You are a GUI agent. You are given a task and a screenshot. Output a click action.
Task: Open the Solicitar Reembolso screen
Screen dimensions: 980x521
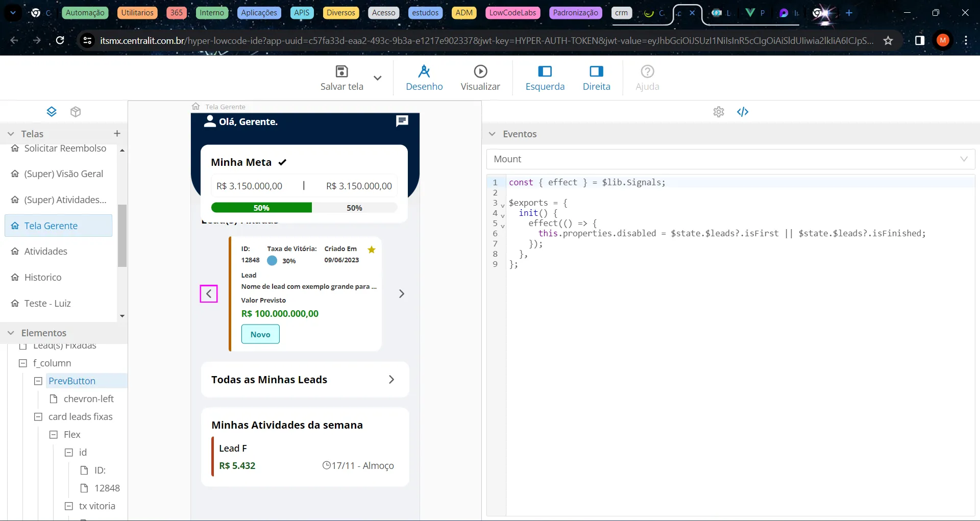coord(59,148)
